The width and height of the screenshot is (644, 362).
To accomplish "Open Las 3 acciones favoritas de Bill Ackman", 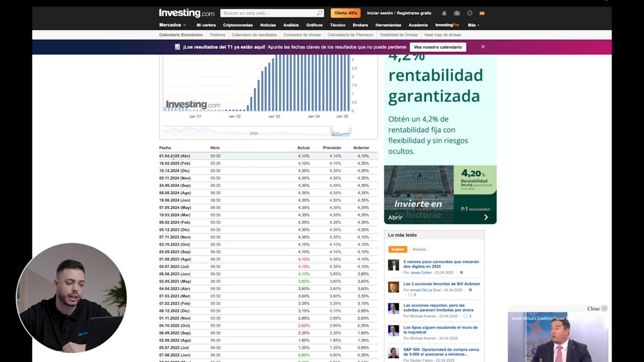I will 441,284.
